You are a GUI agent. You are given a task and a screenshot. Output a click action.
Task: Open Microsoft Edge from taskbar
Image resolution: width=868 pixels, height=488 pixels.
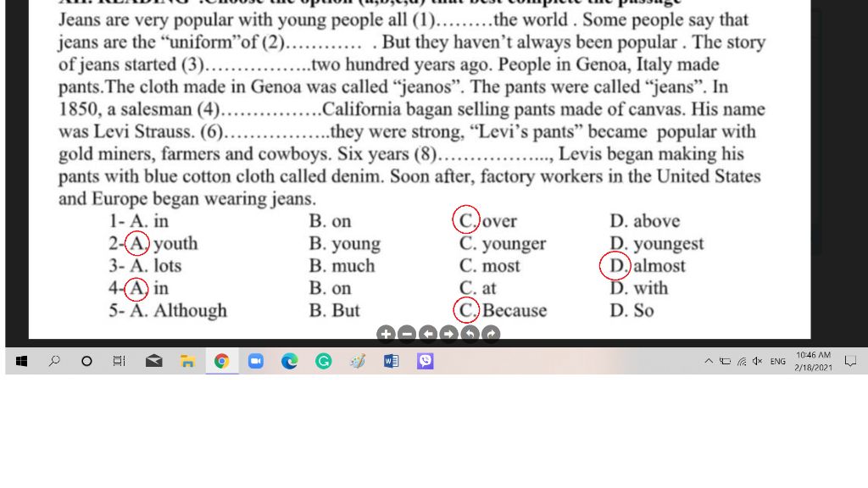tap(290, 361)
